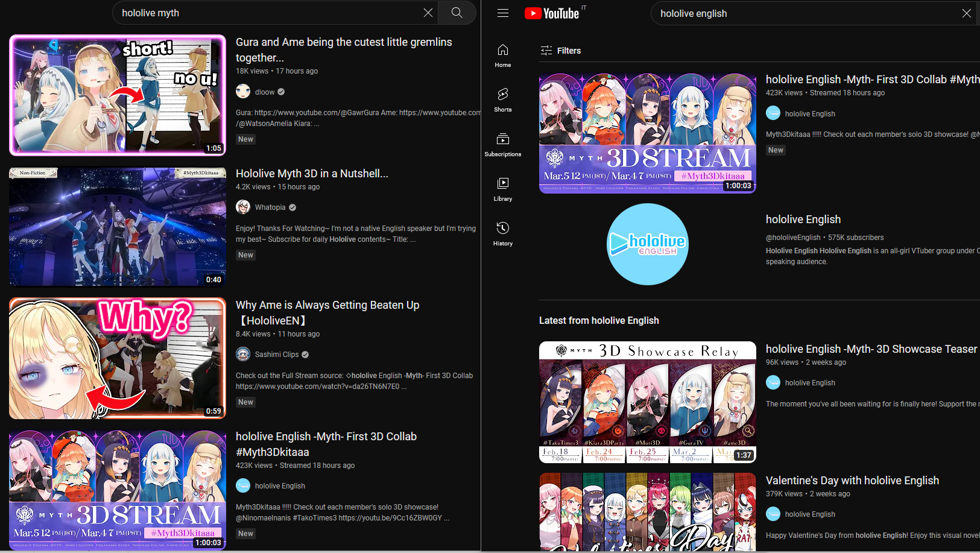The width and height of the screenshot is (980, 553).
Task: Click the YouTube logo
Action: (552, 13)
